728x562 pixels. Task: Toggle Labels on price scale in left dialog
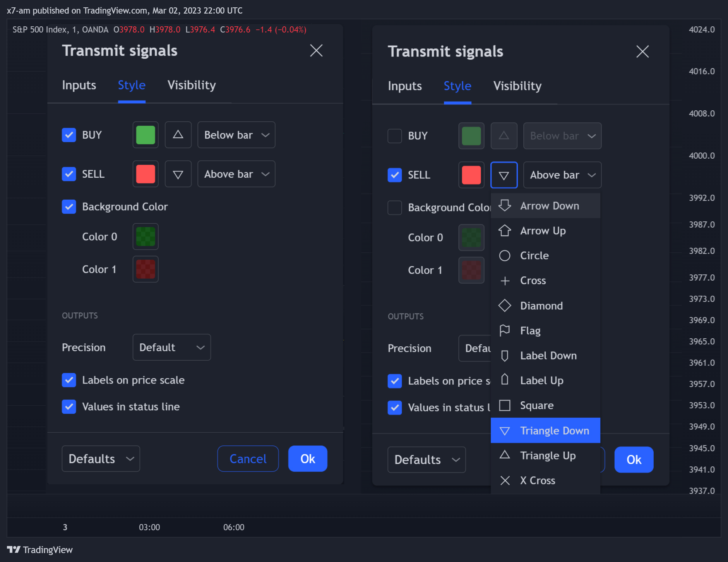tap(69, 380)
